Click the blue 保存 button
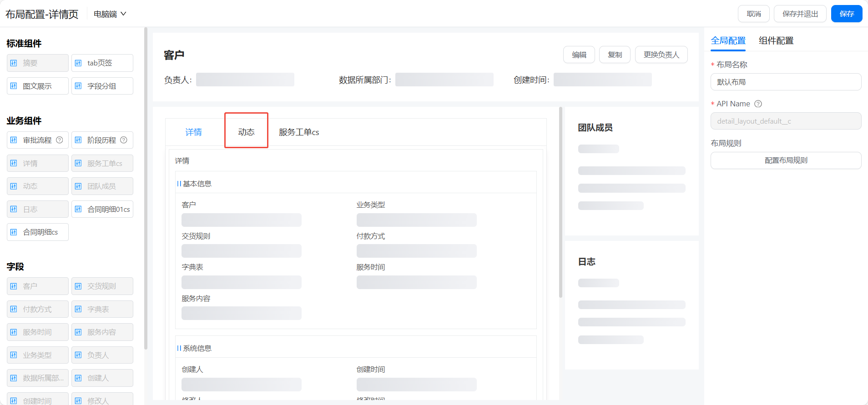 (847, 14)
